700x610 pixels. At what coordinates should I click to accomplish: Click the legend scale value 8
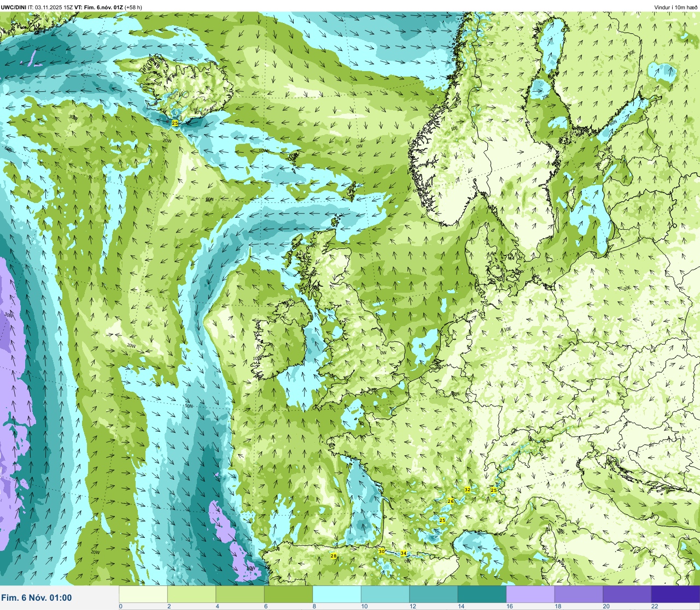(314, 606)
